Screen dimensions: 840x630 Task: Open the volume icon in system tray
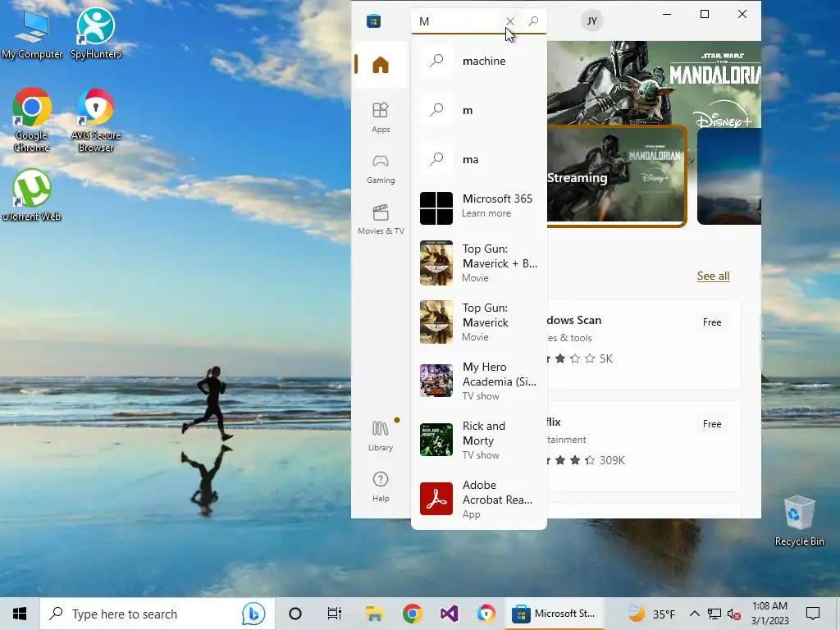point(734,614)
